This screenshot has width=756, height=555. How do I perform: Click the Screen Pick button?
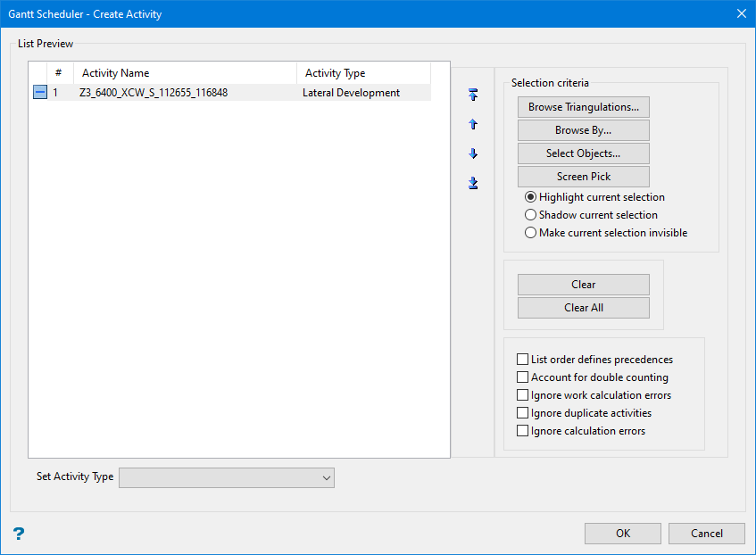coord(584,177)
